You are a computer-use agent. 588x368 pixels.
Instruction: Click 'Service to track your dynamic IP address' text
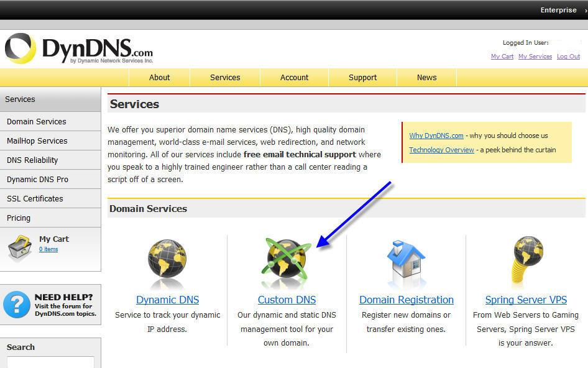[167, 322]
